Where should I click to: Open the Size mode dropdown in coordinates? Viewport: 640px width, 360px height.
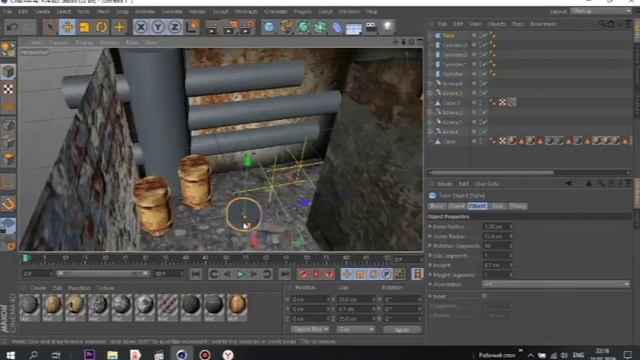tap(356, 329)
